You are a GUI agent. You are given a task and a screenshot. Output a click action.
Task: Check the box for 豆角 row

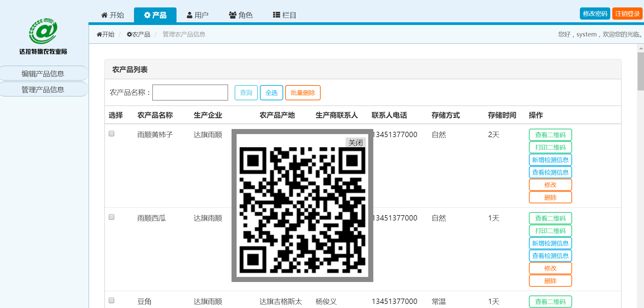point(112,301)
